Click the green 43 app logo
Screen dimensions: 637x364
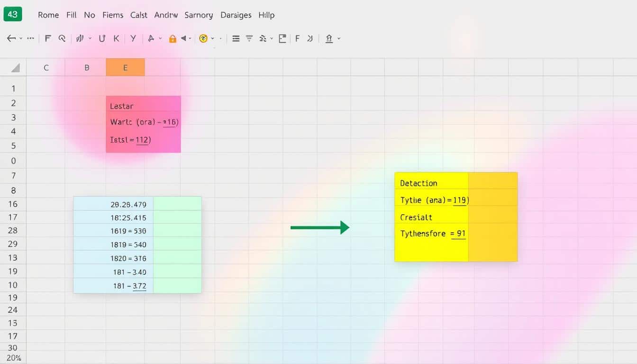click(13, 15)
